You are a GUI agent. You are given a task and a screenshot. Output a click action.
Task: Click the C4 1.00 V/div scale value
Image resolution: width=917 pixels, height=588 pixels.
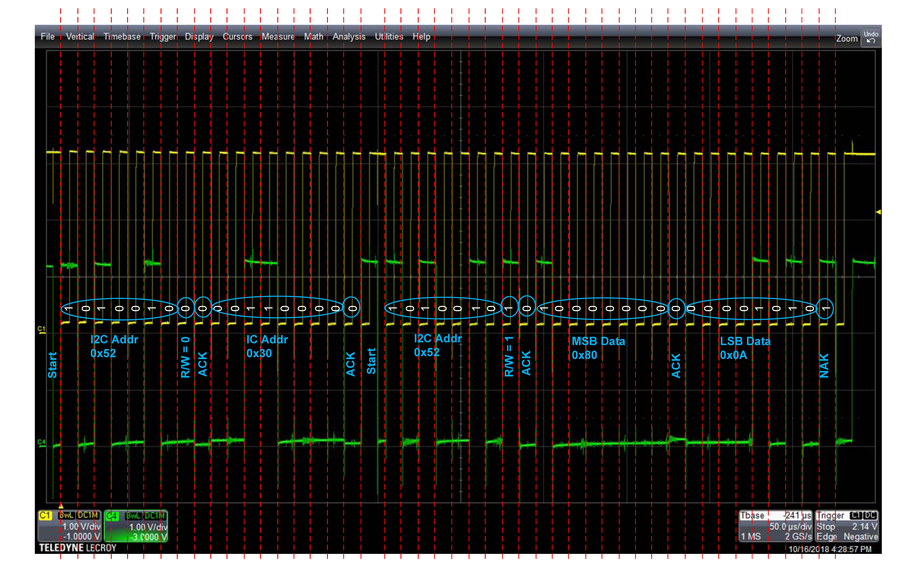[148, 527]
